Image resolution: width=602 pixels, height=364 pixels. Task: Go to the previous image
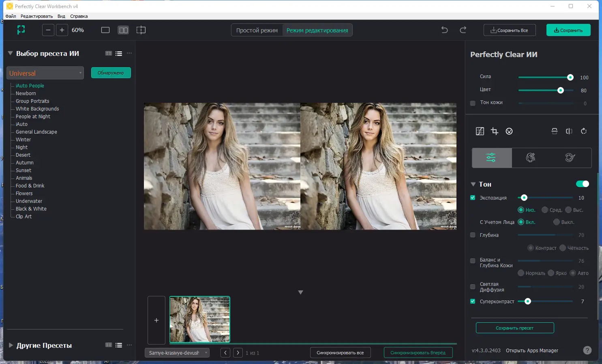click(x=225, y=353)
